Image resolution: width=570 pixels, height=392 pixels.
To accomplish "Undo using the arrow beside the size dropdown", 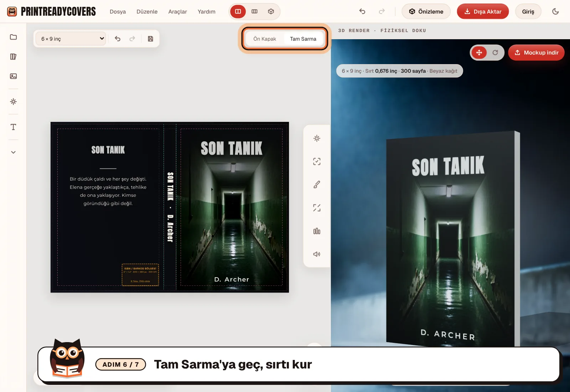I will point(118,38).
